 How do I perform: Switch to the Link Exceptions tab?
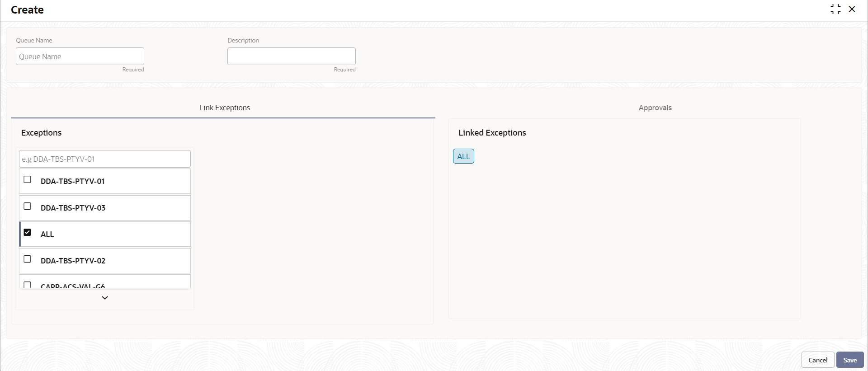[x=225, y=108]
